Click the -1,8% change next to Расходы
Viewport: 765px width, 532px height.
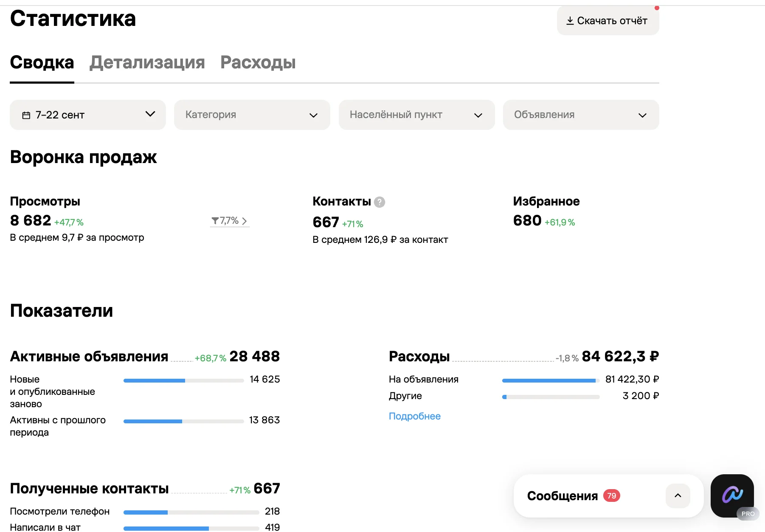click(568, 358)
